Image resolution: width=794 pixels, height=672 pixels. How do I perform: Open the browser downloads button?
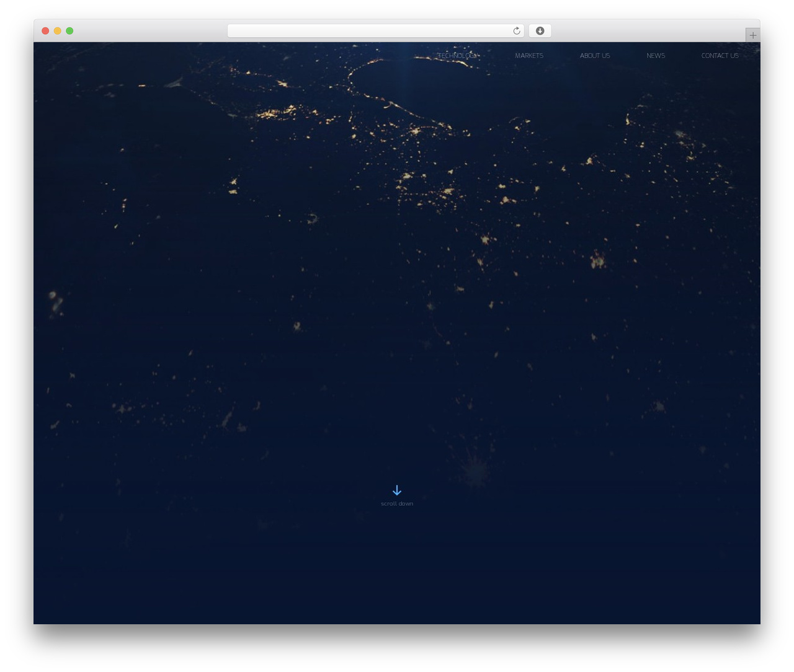(x=540, y=31)
